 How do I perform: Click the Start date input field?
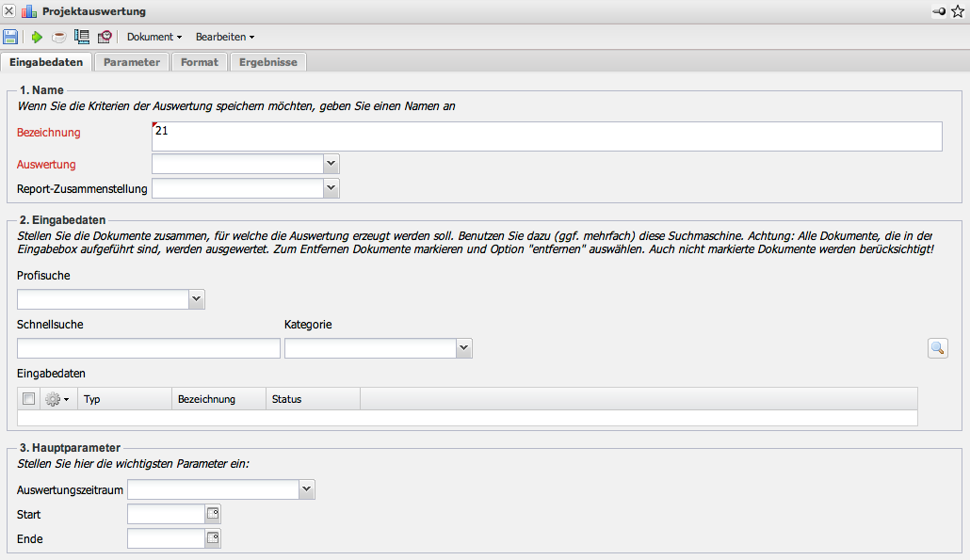tap(167, 514)
